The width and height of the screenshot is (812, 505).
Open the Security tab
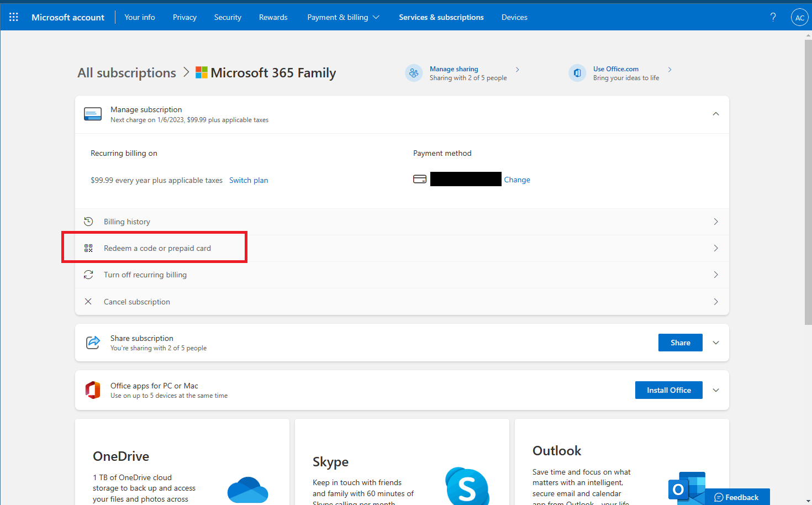(228, 17)
